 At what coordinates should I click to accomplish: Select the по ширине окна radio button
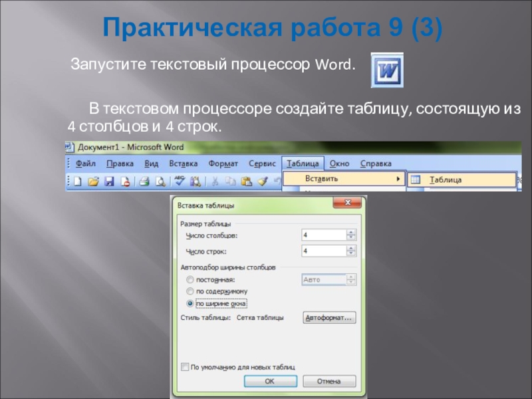(190, 303)
